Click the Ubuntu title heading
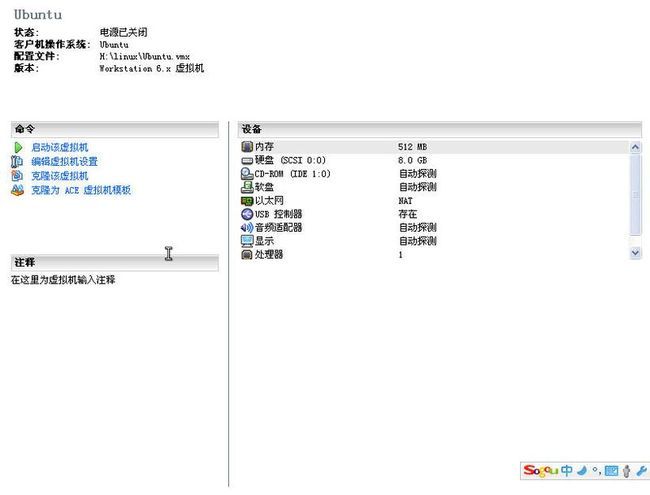The height and width of the screenshot is (495, 650). pyautogui.click(x=38, y=15)
